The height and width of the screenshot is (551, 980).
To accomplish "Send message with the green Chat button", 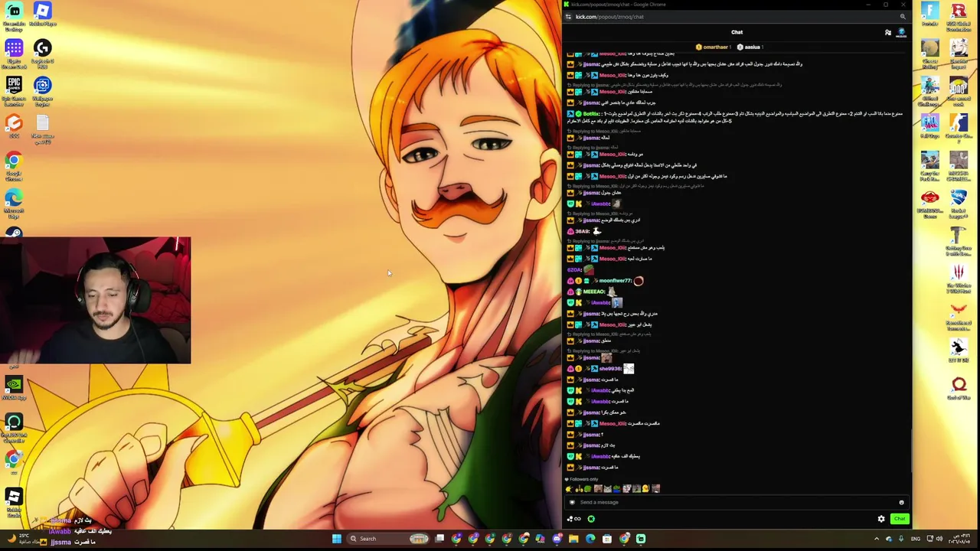I will pos(899,519).
